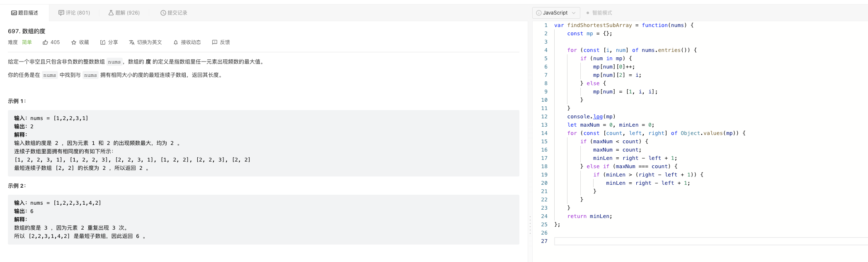Click the star 收藏 favorite icon

pyautogui.click(x=74, y=42)
